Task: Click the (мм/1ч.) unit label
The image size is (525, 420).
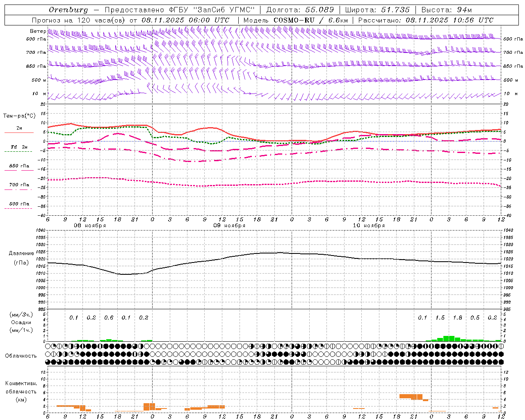Action: click(21, 330)
